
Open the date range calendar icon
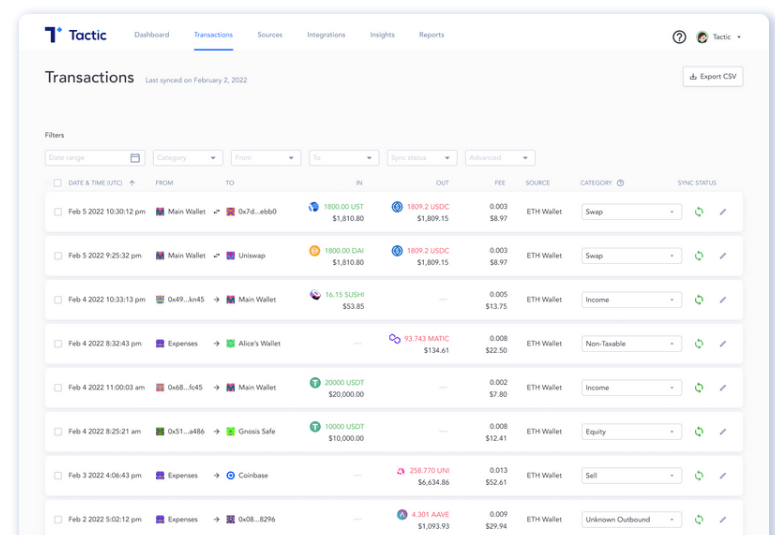135,158
